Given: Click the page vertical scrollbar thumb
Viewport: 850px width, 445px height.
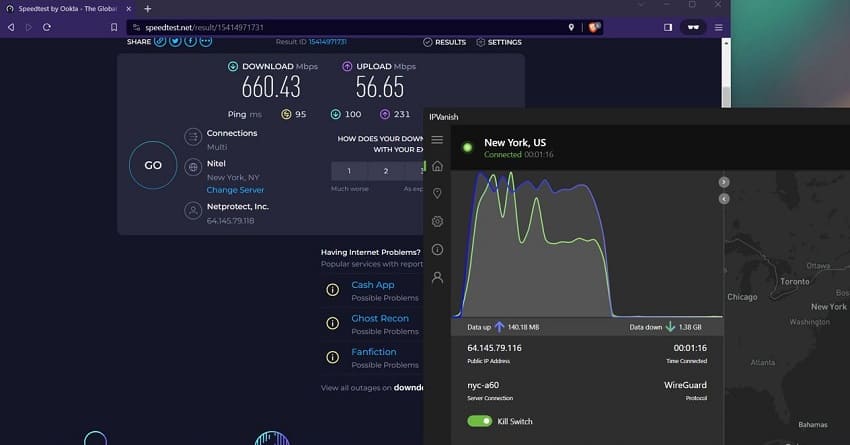Looking at the screenshot, I should (x=726, y=96).
